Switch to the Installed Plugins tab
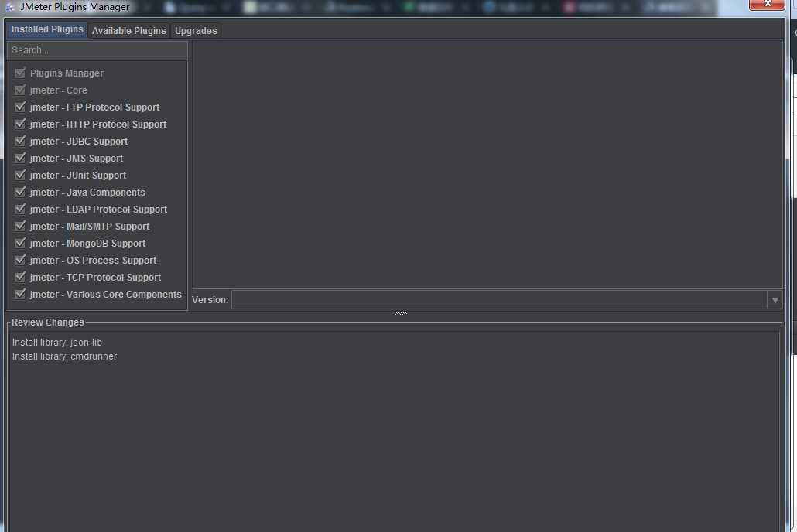Image resolution: width=797 pixels, height=532 pixels. click(47, 30)
